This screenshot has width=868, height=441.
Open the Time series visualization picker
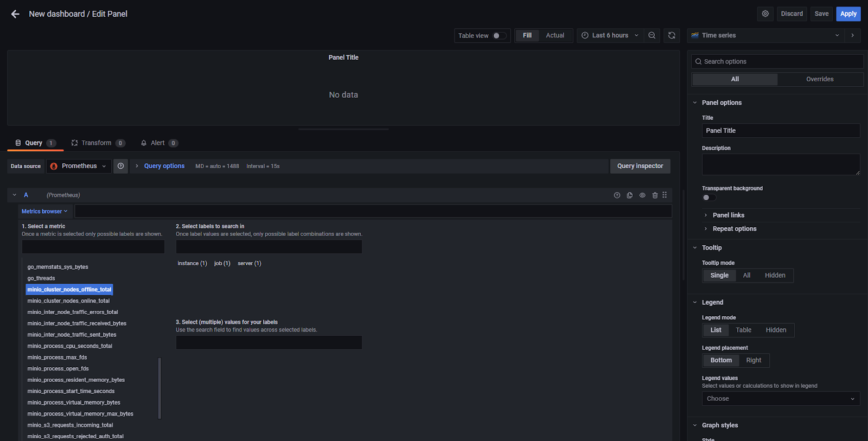[765, 36]
